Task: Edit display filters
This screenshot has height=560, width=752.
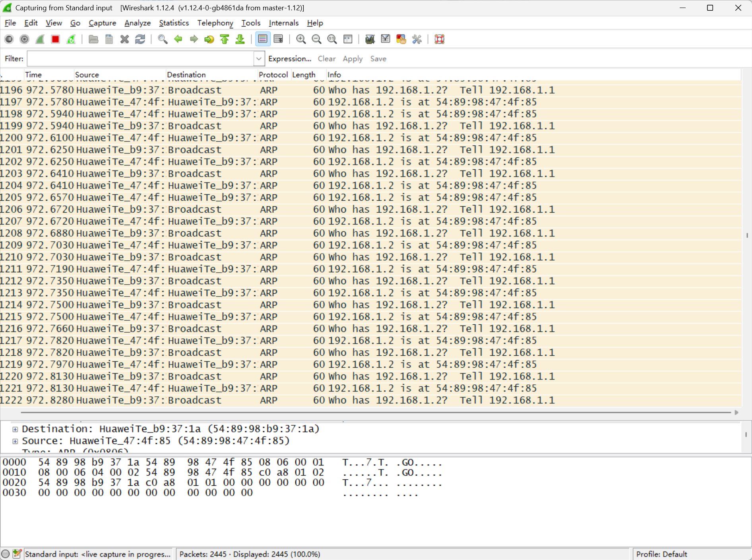Action: coord(386,39)
